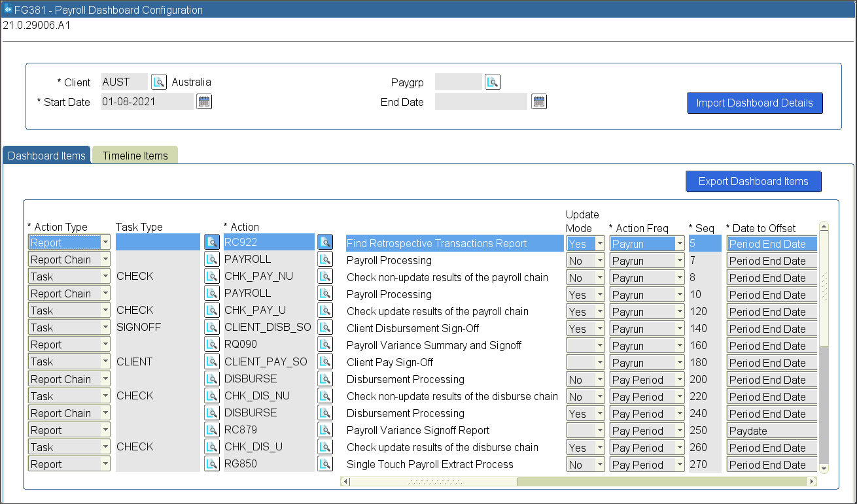
Task: Click the horizontal scrollbar right arrow
Action: pos(812,482)
